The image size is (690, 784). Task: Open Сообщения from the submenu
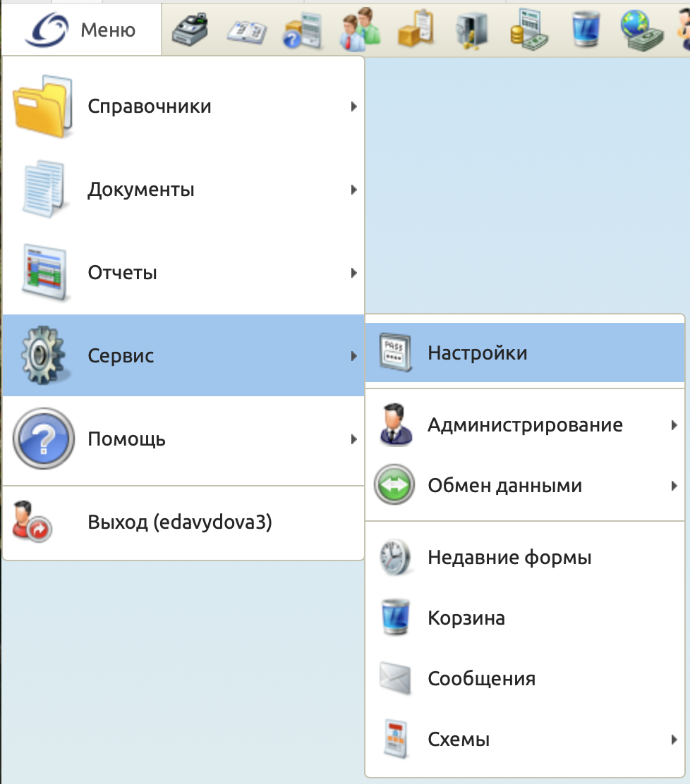pos(481,679)
